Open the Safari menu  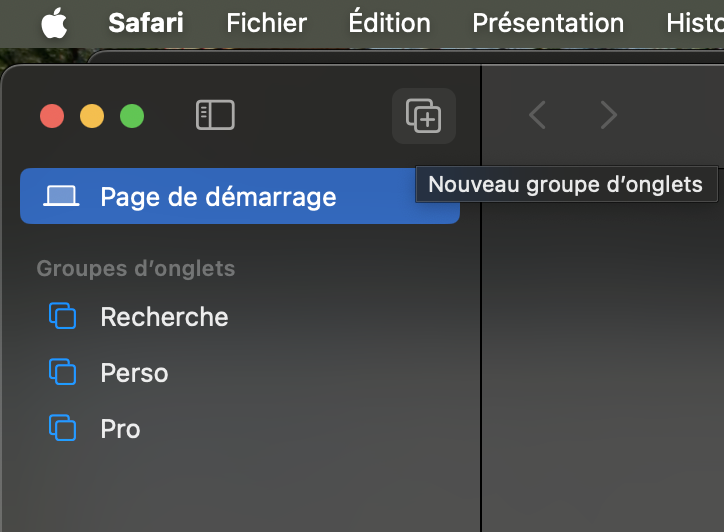[146, 23]
